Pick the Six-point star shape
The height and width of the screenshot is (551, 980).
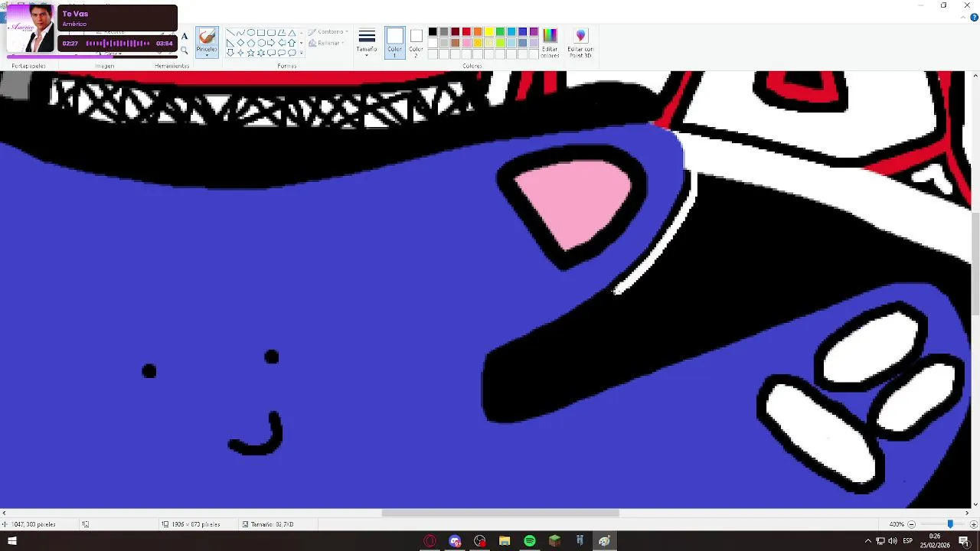pyautogui.click(x=261, y=53)
